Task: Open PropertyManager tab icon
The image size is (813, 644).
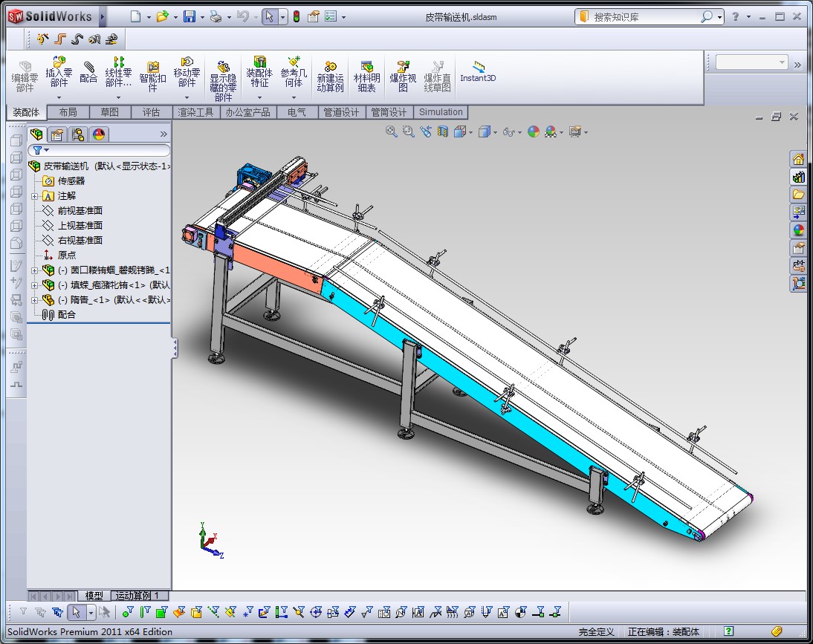Action: [x=57, y=134]
